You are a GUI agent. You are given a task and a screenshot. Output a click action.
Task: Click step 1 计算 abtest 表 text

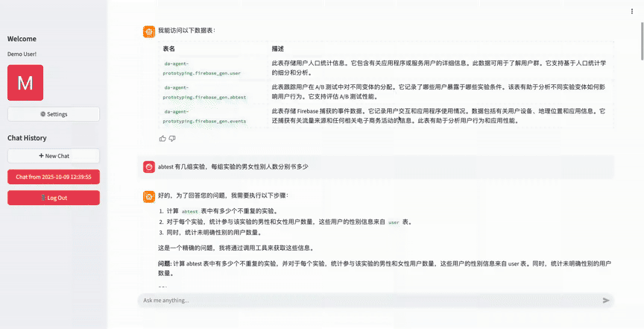click(x=222, y=211)
